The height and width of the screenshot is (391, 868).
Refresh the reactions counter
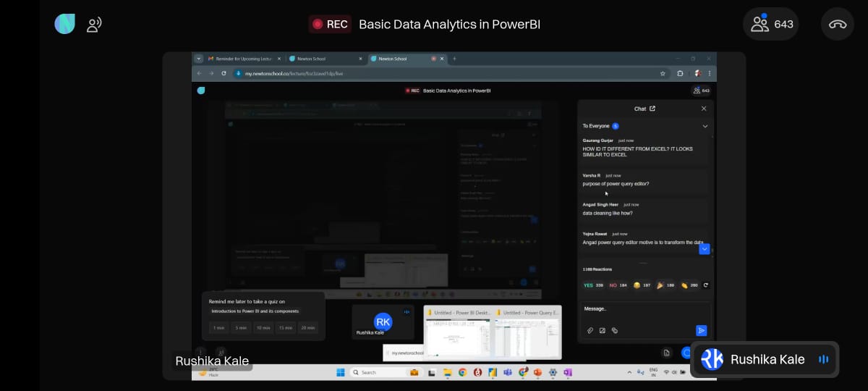tap(706, 285)
